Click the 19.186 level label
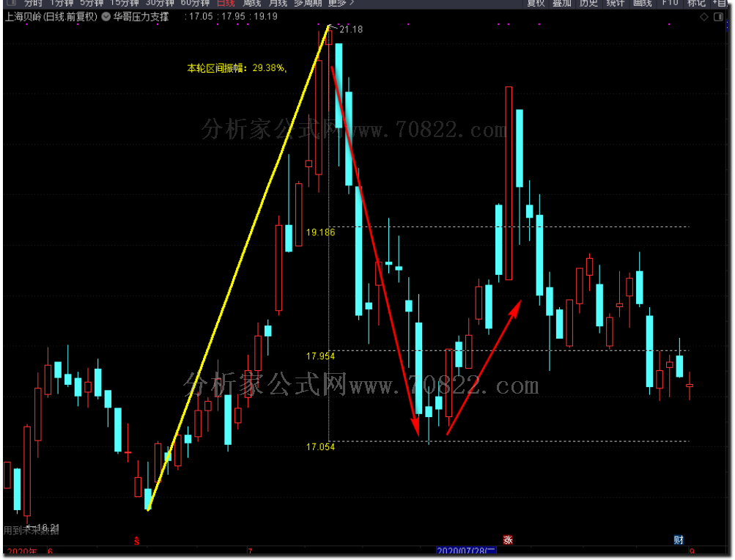 pos(321,232)
